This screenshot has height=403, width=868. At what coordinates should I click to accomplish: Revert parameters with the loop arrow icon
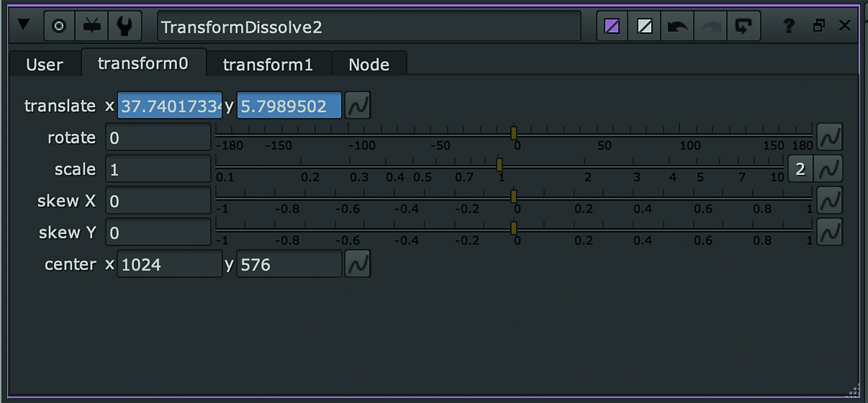[744, 26]
